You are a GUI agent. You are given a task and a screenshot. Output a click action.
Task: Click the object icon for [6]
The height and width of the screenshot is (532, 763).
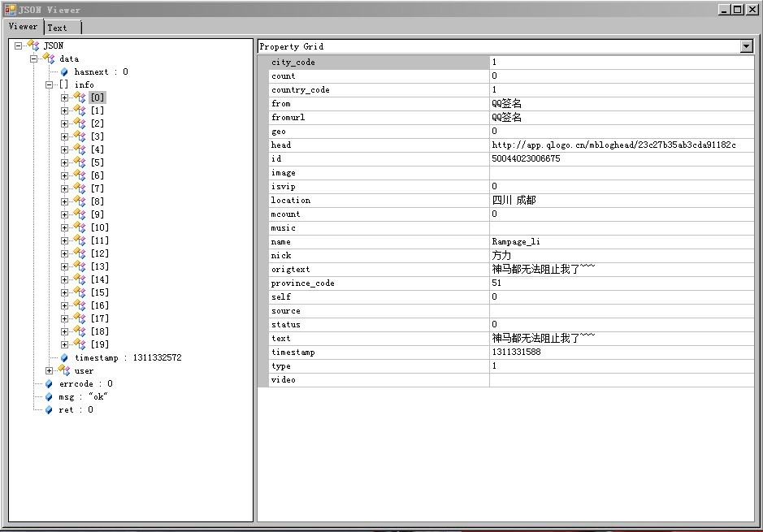coord(80,175)
